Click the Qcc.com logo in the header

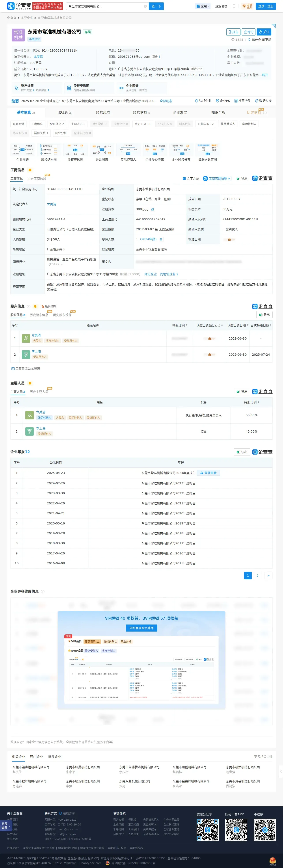pyautogui.click(x=19, y=6)
